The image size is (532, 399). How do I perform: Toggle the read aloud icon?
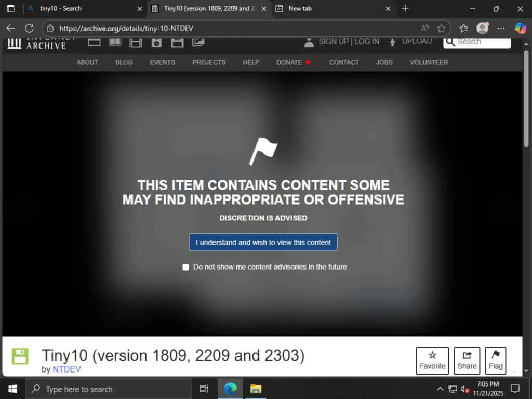(x=424, y=28)
